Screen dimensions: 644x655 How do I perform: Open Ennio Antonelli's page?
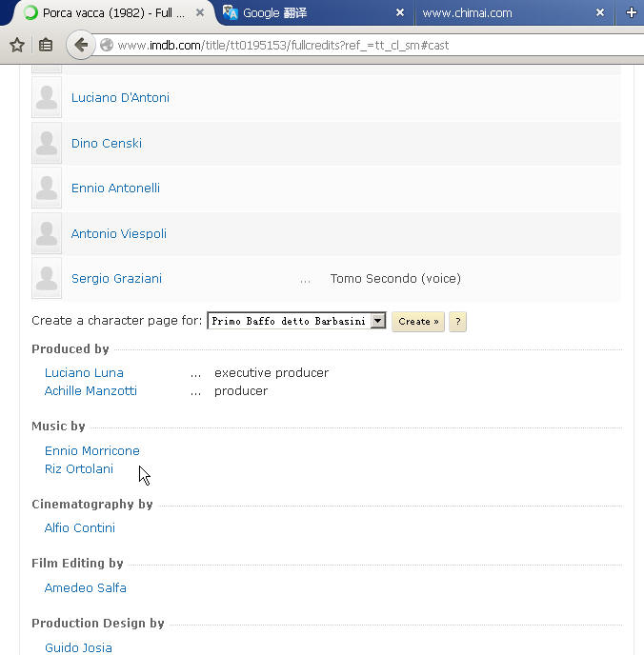pos(116,188)
